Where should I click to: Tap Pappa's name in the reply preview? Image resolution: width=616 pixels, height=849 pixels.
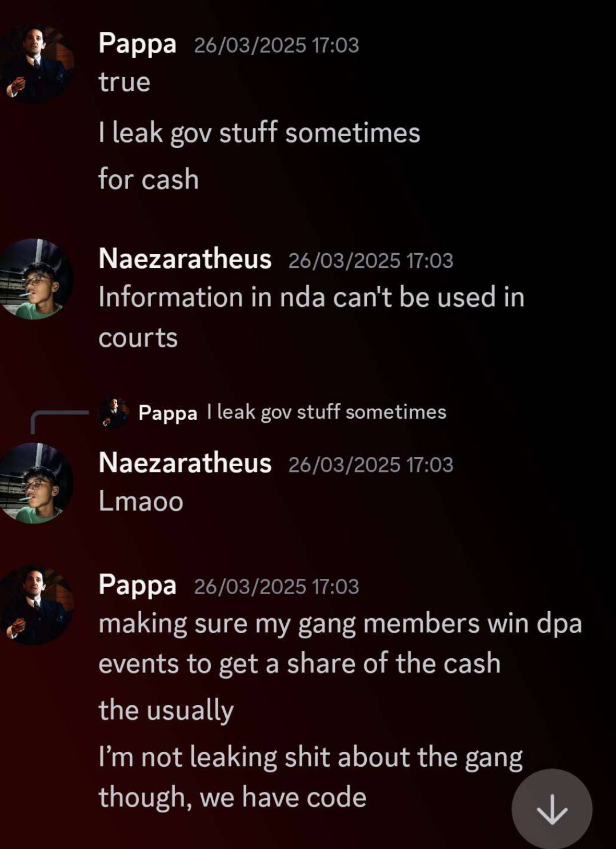point(167,413)
